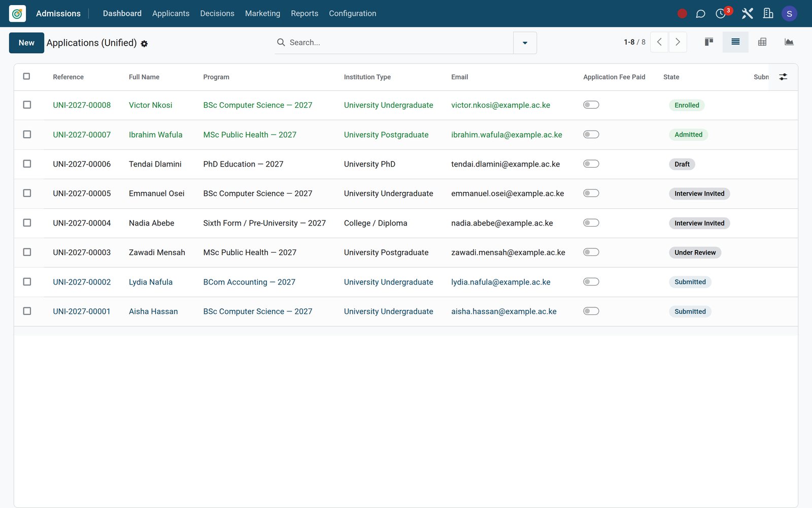Image resolution: width=812 pixels, height=508 pixels.
Task: Open the Admissions app home icon
Action: point(17,14)
